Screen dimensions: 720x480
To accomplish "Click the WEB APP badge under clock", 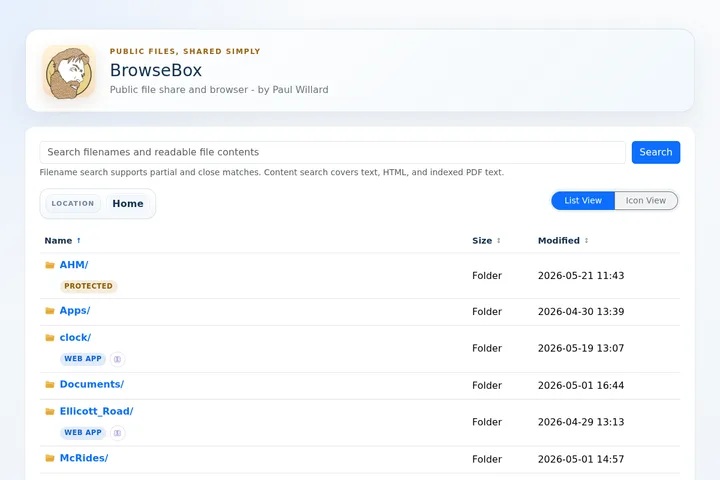I will (83, 359).
